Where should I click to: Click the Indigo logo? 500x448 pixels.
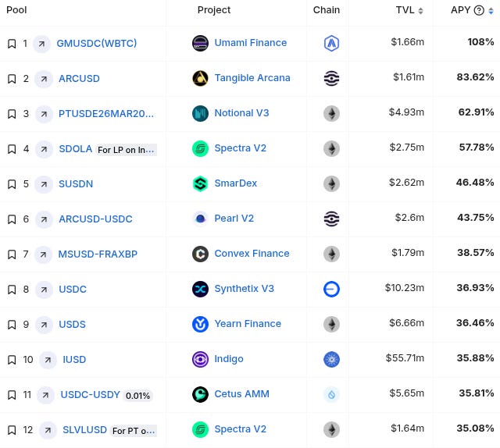pos(200,359)
